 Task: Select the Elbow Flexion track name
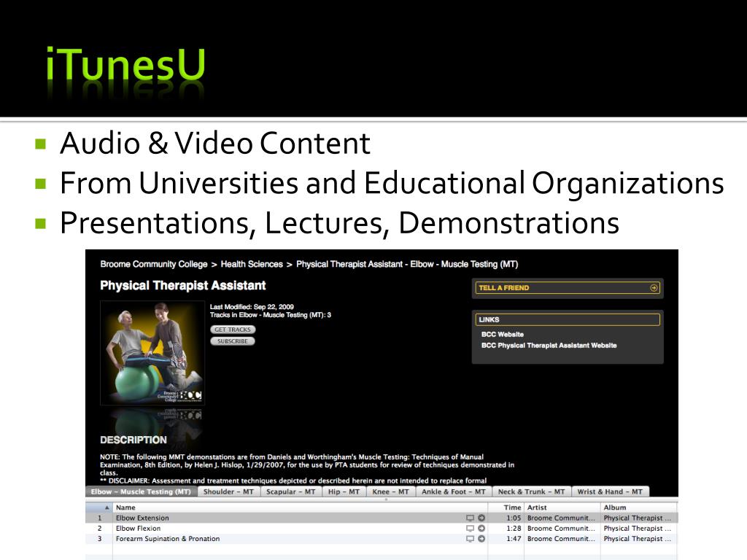click(138, 529)
